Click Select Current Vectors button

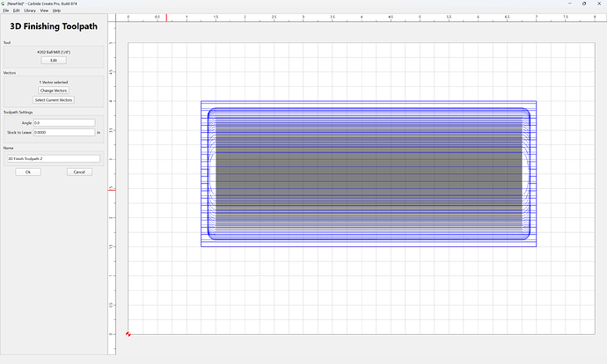54,100
